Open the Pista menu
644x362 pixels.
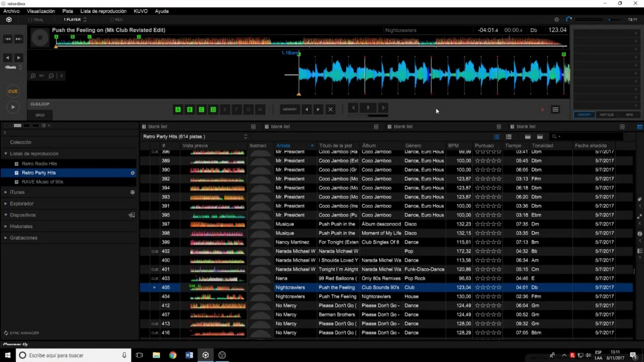(x=67, y=11)
